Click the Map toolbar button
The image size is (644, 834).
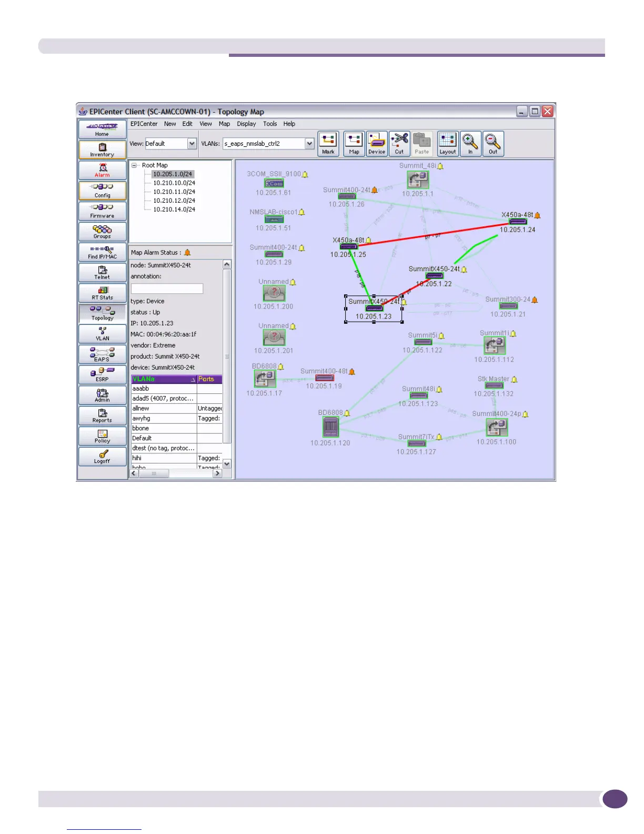354,144
